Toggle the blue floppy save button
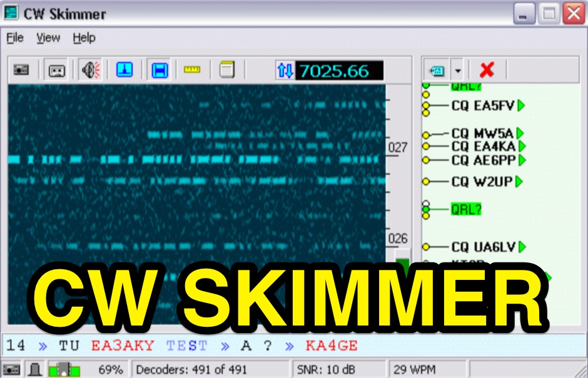 160,70
